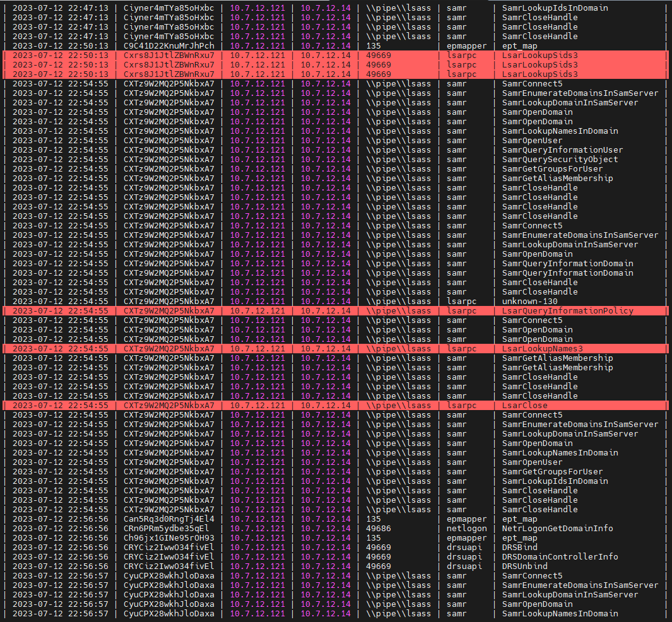Click destination IP 10.7.12.14 in the unknown-130 row
Viewport: 672px width, 622px height.
coord(326,301)
